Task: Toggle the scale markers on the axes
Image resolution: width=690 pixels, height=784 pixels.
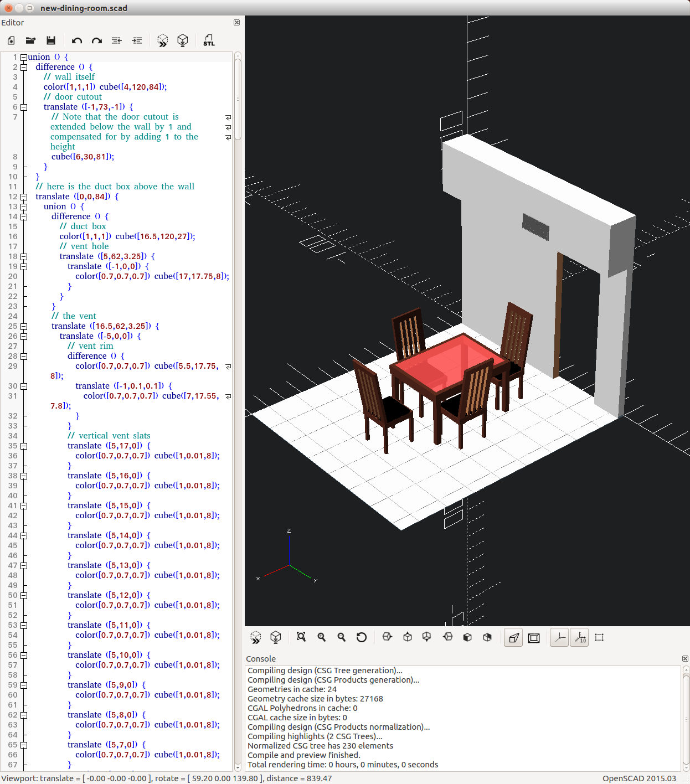Action: (x=580, y=638)
